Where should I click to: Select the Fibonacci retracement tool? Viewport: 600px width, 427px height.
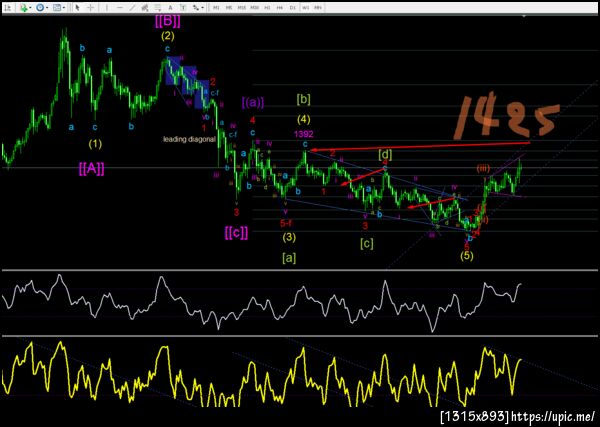157,8
